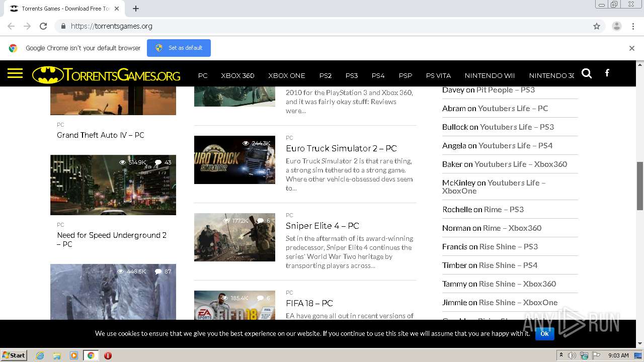Accept cookies with the Ok button
644x362 pixels.
coord(544,333)
